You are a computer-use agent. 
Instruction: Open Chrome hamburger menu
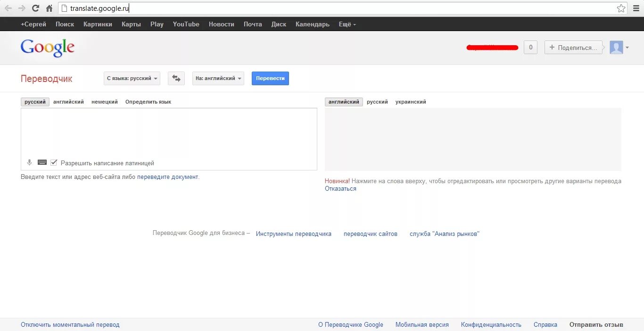click(x=636, y=8)
